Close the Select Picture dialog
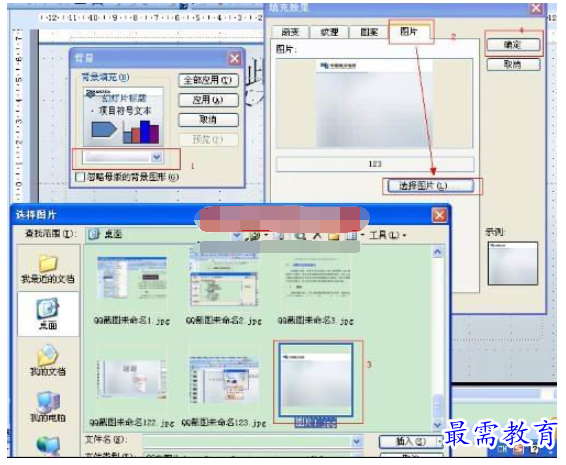Screen dimensions: 566x465 click(x=440, y=215)
